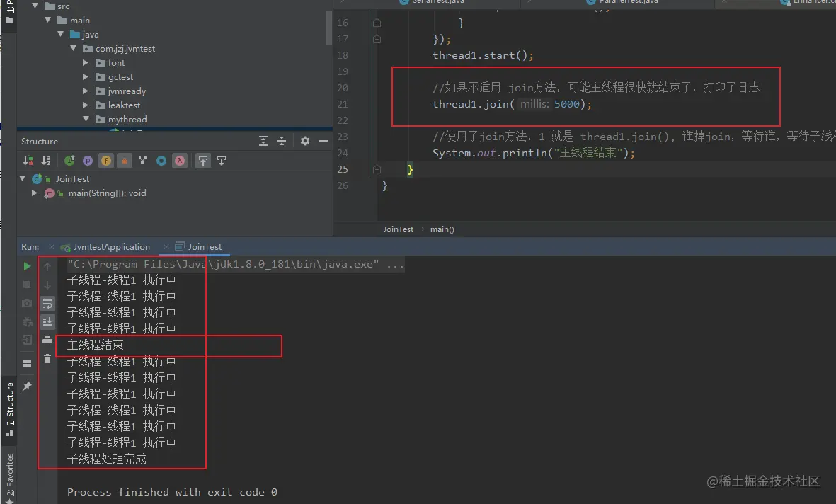Screen dimensions: 836x504
Task: Switch to JoinTest run tab
Action: [198, 247]
